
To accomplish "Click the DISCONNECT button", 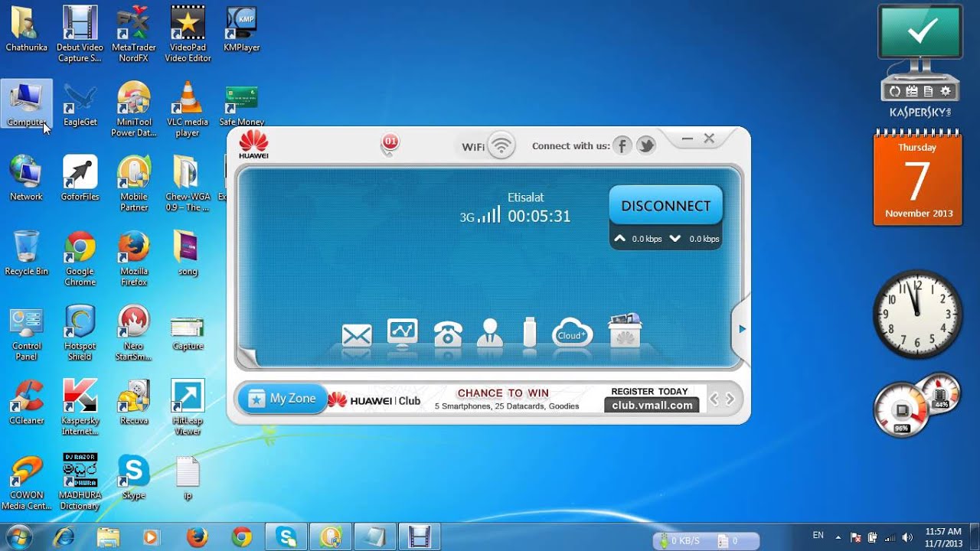I will pos(665,205).
